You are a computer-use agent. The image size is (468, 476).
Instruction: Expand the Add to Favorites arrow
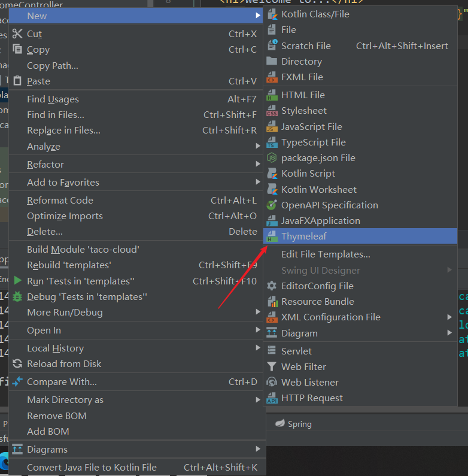258,182
